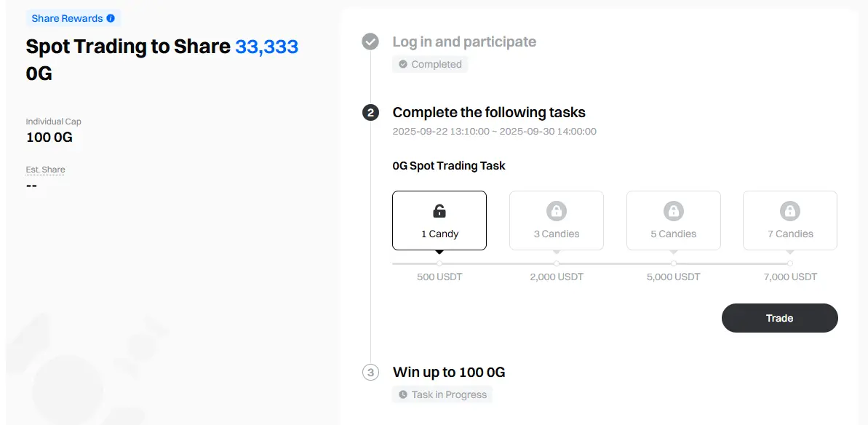Select the 3 Candies tier card

[x=557, y=221]
